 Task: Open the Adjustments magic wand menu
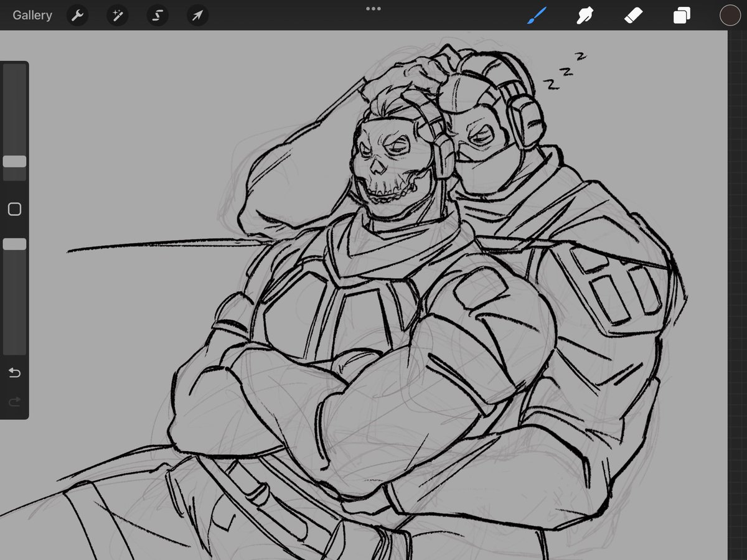coord(117,16)
